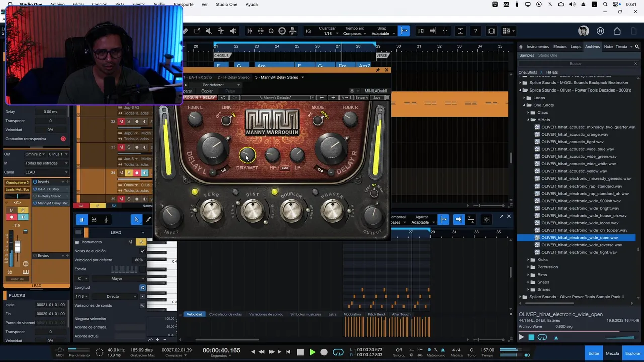This screenshot has width=644, height=362.
Task: Click the DRY/WET knob on the delay
Action: 247,155
